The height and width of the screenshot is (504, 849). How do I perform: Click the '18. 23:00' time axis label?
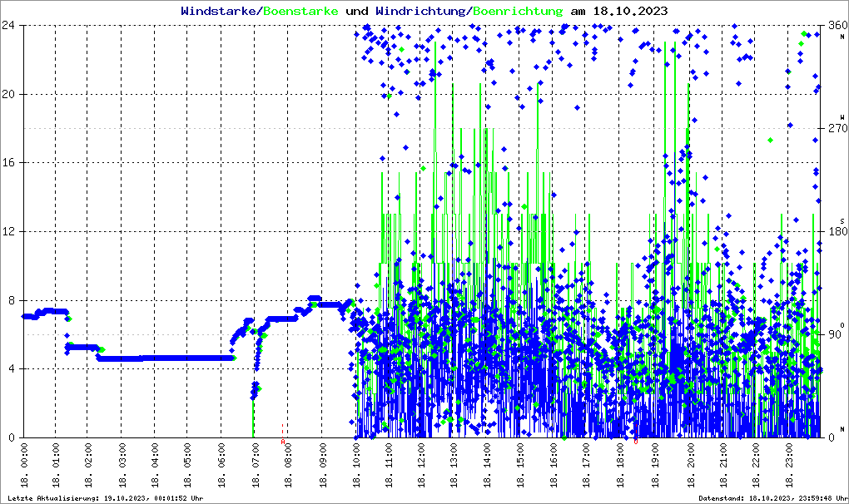(789, 465)
